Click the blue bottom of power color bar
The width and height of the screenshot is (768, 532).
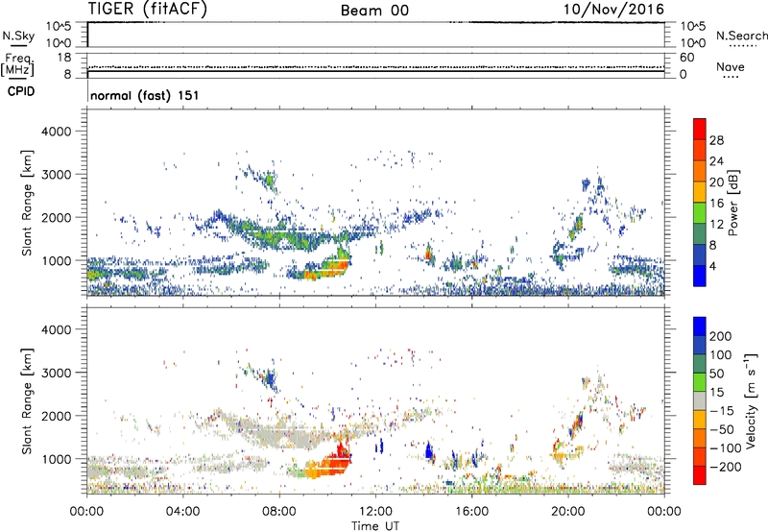(700, 276)
